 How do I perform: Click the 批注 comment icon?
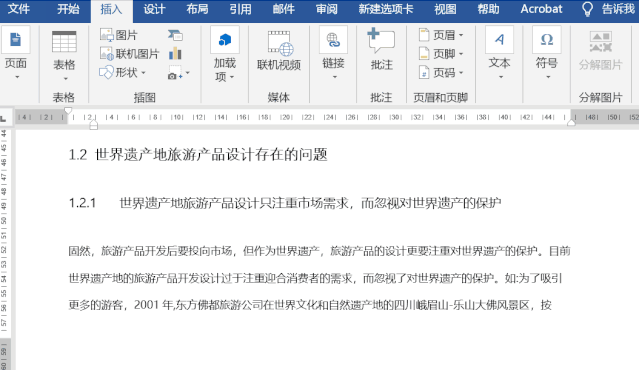381,40
